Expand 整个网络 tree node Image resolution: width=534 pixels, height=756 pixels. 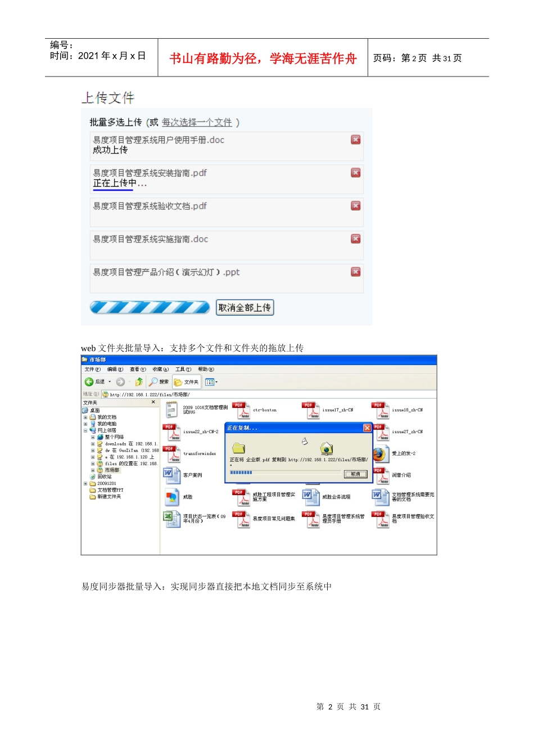click(93, 437)
